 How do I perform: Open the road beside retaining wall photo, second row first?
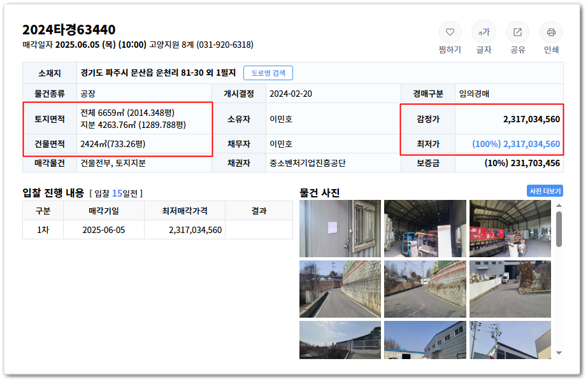(340, 289)
